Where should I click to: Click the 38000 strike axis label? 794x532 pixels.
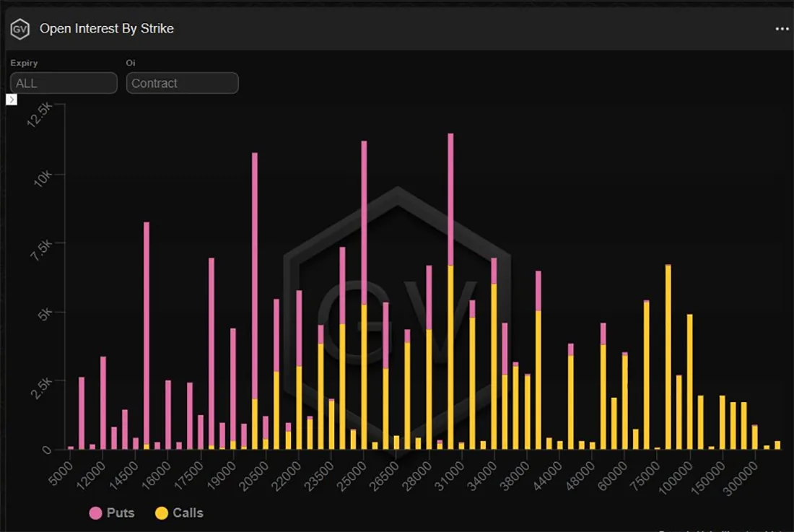click(x=515, y=476)
